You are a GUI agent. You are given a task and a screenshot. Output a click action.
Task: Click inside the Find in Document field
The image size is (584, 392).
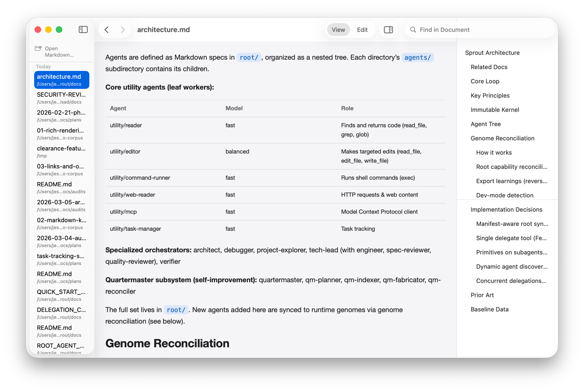(x=460, y=29)
